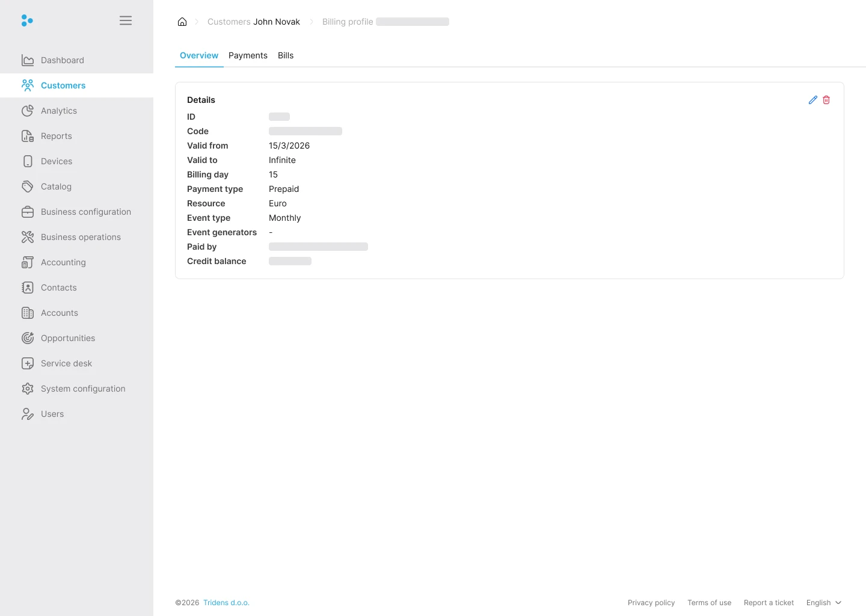This screenshot has width=866, height=616.
Task: Open System configuration
Action: pos(82,389)
